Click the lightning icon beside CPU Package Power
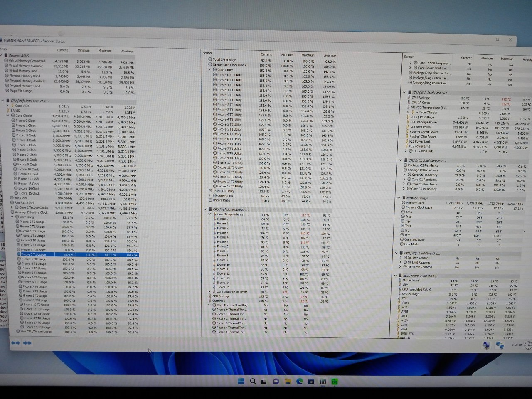Screen dimensions: 532x399 tap(408, 122)
